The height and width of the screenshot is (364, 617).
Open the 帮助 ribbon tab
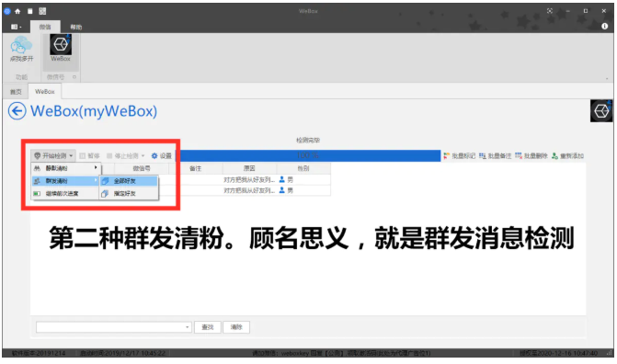[x=76, y=27]
